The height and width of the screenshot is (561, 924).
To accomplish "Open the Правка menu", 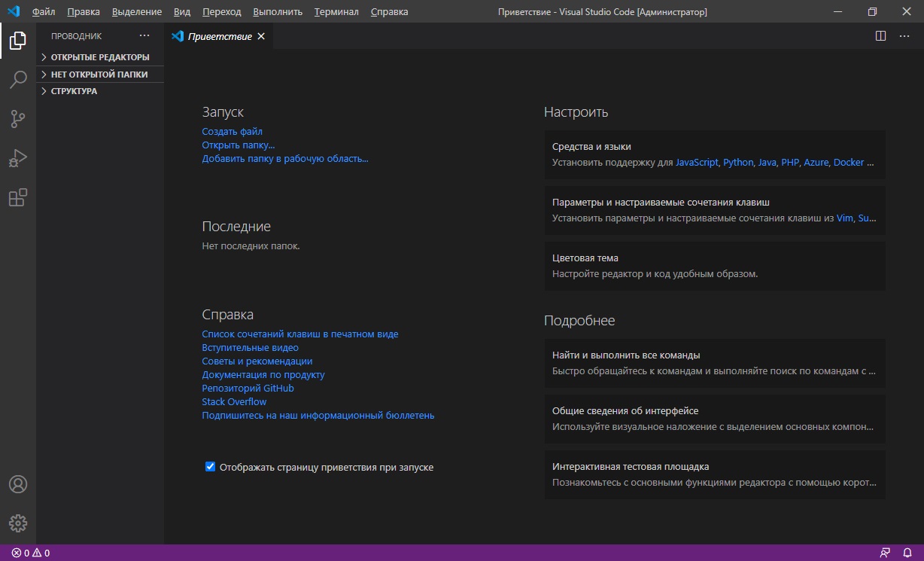I will (83, 12).
